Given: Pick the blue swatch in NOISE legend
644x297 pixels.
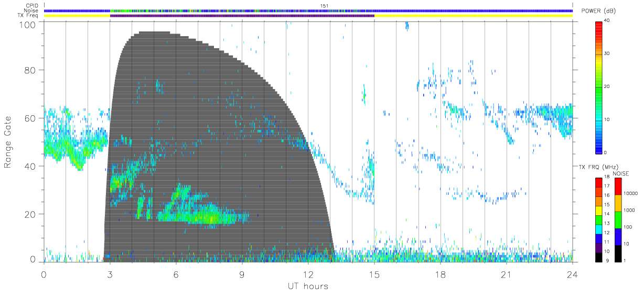Looking at the screenshot, I should (618, 237).
